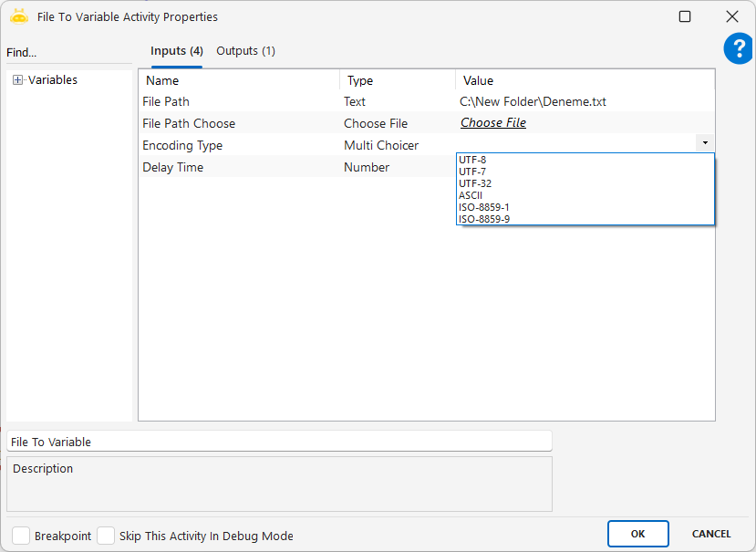This screenshot has width=756, height=552.
Task: Open the Inputs (4) tab
Action: [176, 51]
